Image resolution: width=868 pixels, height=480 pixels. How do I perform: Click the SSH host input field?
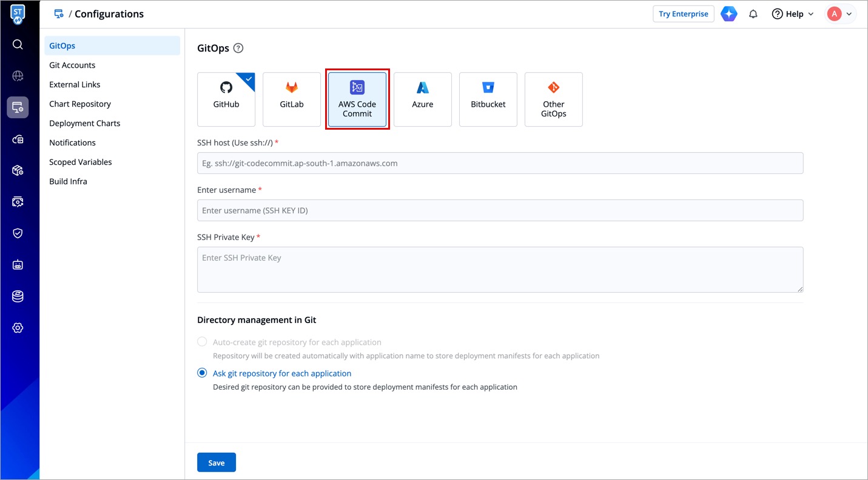coord(500,163)
